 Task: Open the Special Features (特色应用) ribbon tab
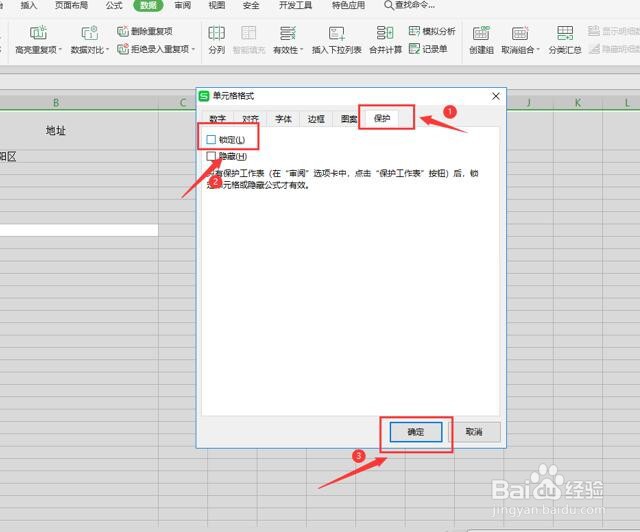(349, 5)
